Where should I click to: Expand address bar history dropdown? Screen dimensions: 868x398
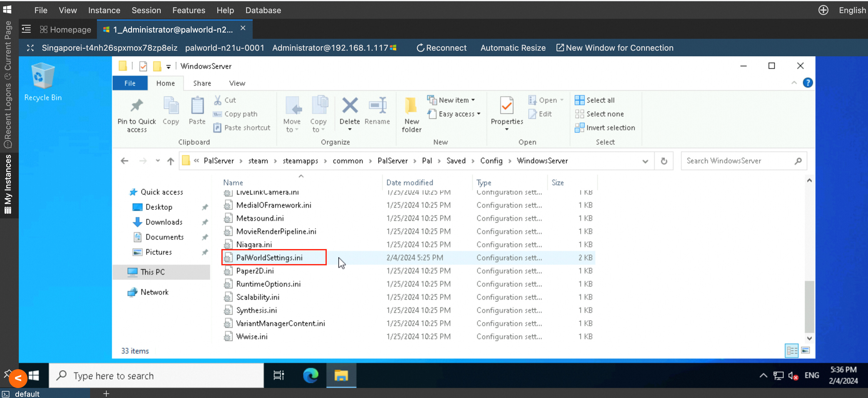[645, 161]
